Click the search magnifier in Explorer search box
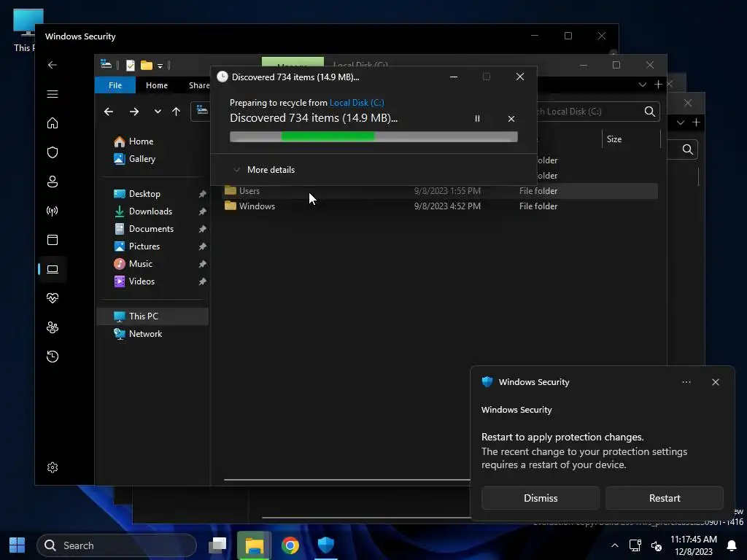The height and width of the screenshot is (560, 747). tap(650, 112)
